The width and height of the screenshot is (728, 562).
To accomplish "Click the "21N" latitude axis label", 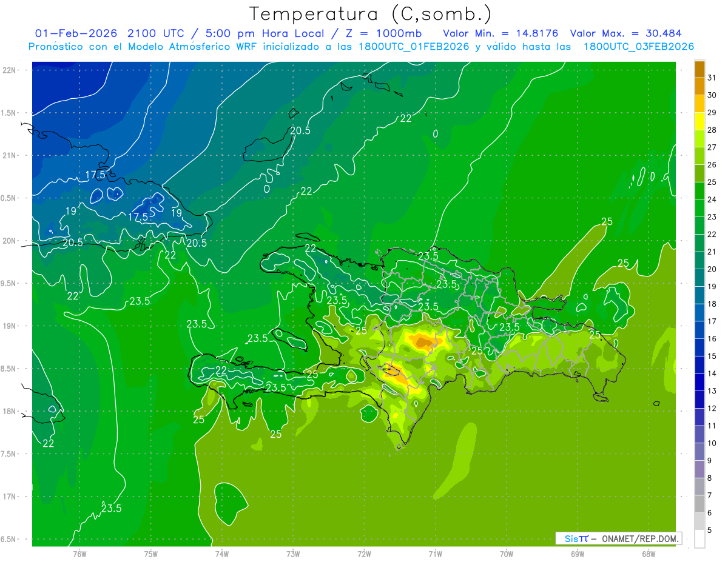I will point(9,155).
